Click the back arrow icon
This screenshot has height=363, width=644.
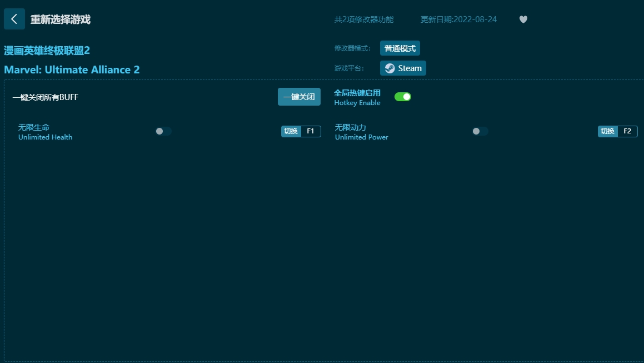tap(14, 19)
